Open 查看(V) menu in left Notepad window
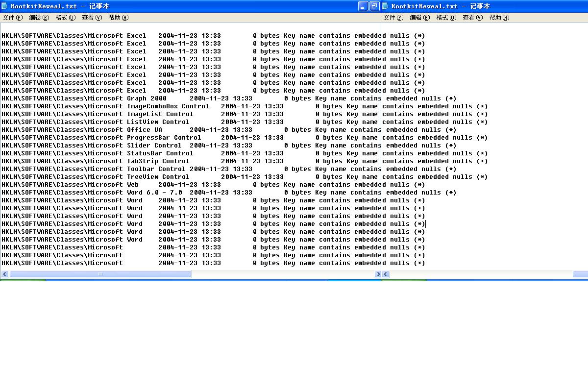 pos(92,18)
